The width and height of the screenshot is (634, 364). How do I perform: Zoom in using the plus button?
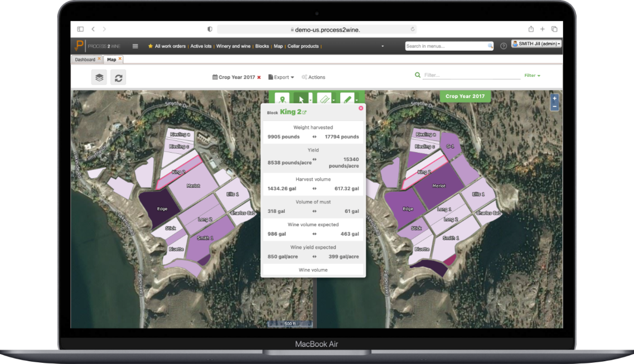point(554,98)
